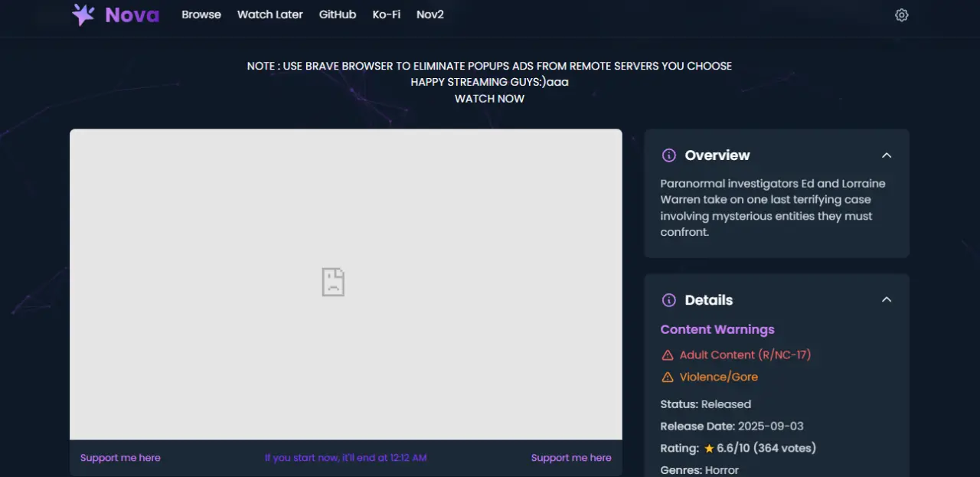Click the 'Overview' panel heading
This screenshot has width=980, height=477.
click(x=717, y=155)
